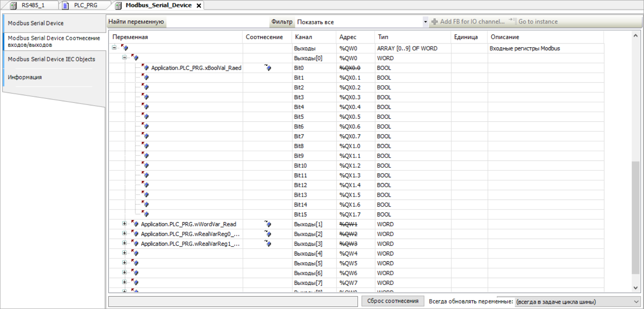Click the channel icon in the Bit3 row
Image resolution: width=644 pixels, height=309 pixels.
pyautogui.click(x=145, y=97)
